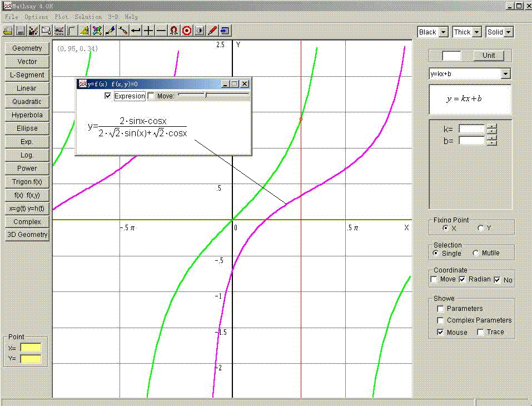
Task: Click the red pencil toolbar icon
Action: click(212, 31)
